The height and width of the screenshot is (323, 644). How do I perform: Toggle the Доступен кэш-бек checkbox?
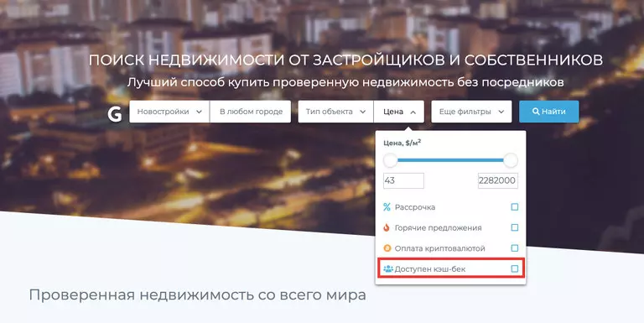click(x=515, y=268)
